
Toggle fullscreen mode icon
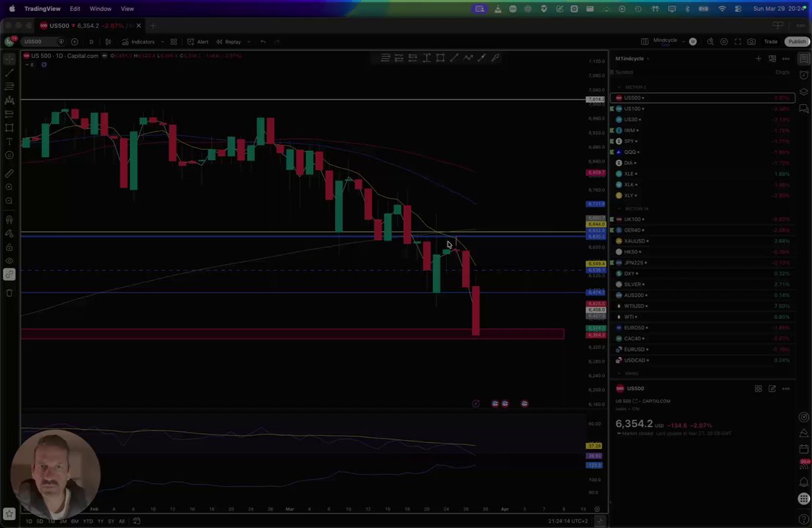[737, 42]
